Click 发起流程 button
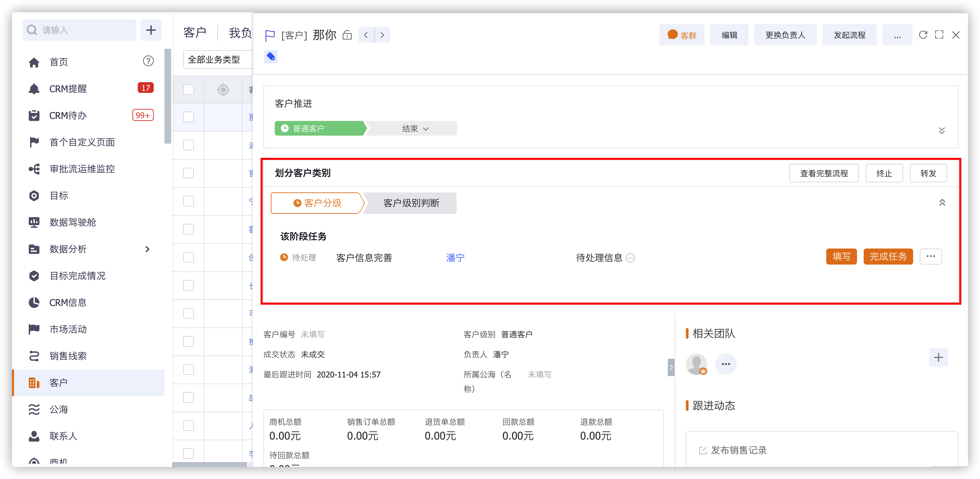The image size is (980, 479). [850, 35]
